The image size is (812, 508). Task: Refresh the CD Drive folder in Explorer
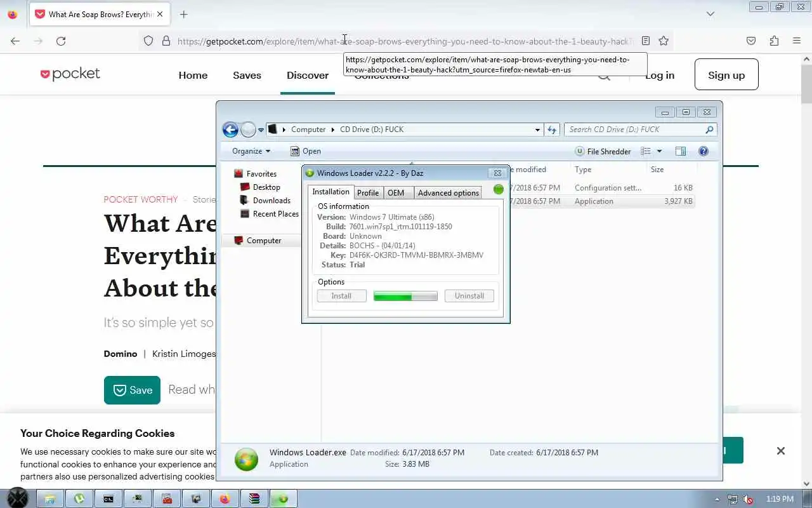pyautogui.click(x=552, y=130)
